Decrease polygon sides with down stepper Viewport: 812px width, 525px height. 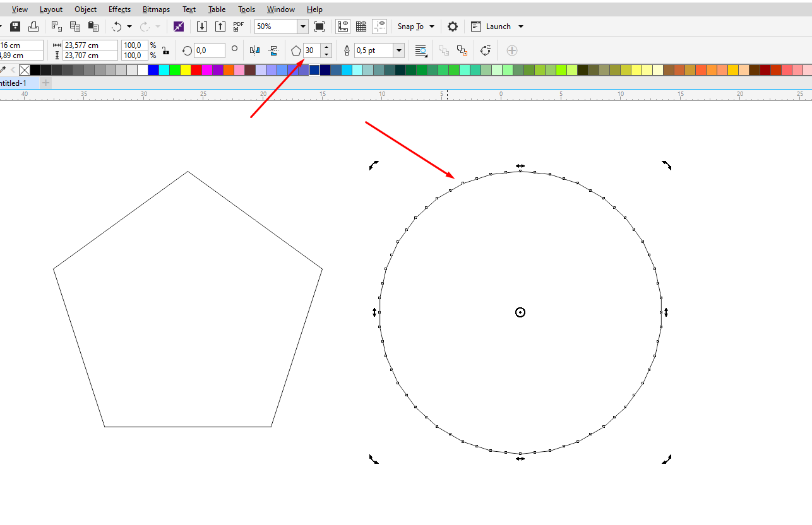(326, 54)
